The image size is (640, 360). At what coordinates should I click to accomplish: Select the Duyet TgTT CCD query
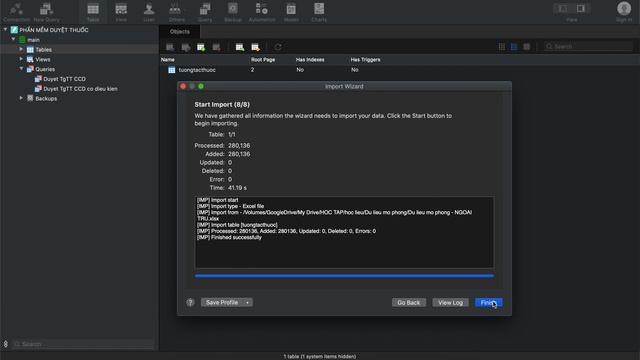[x=64, y=79]
